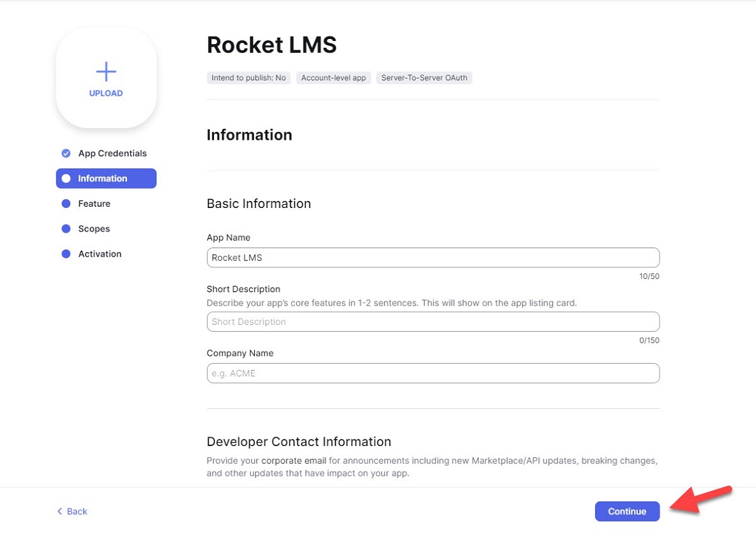The width and height of the screenshot is (756, 534).
Task: Click the App Credentials checkmark icon
Action: tap(66, 153)
